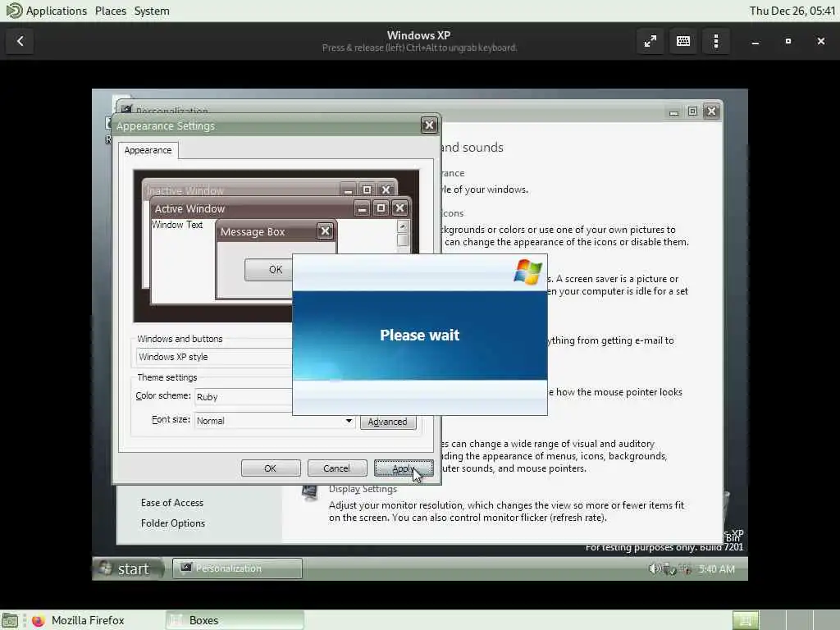This screenshot has width=840, height=630.
Task: Click the Window Text label in preview
Action: click(x=177, y=225)
